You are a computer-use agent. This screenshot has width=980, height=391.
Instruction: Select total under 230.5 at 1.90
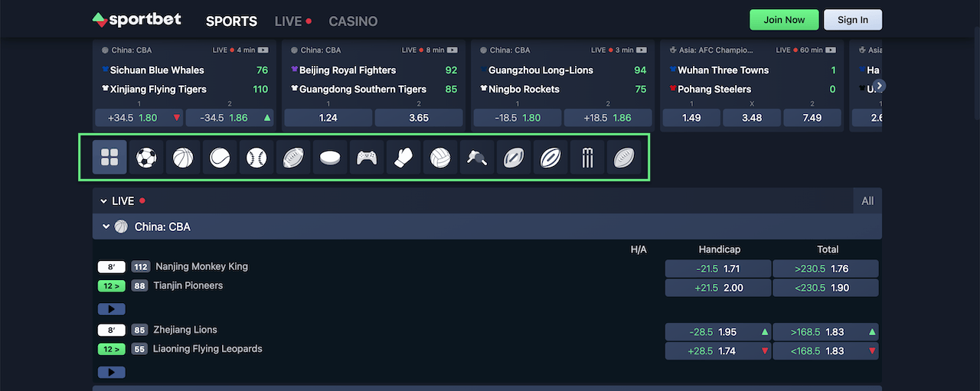[x=826, y=288]
